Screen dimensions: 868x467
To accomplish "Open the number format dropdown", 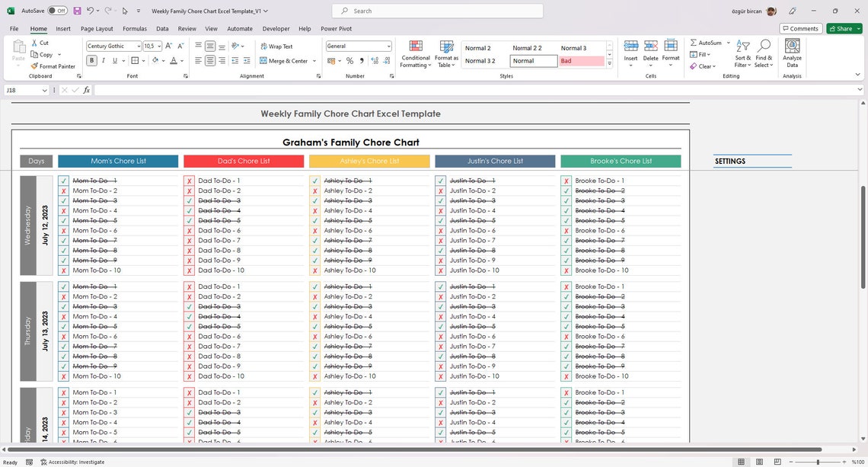I will tap(388, 46).
